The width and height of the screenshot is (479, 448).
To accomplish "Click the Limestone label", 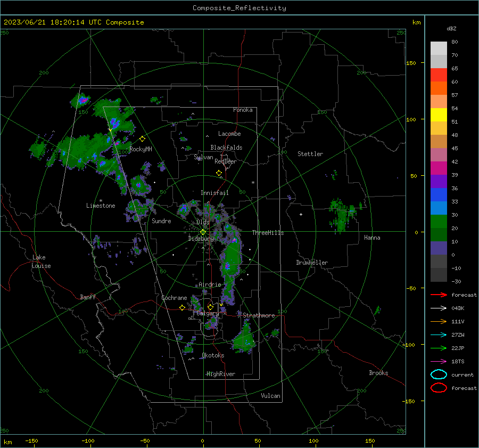I will coord(101,206).
